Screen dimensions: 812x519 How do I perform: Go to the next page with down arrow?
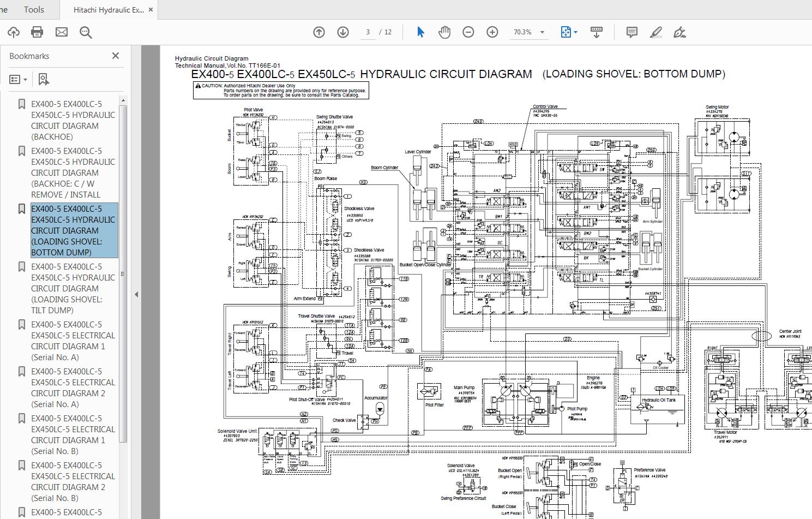pos(342,32)
